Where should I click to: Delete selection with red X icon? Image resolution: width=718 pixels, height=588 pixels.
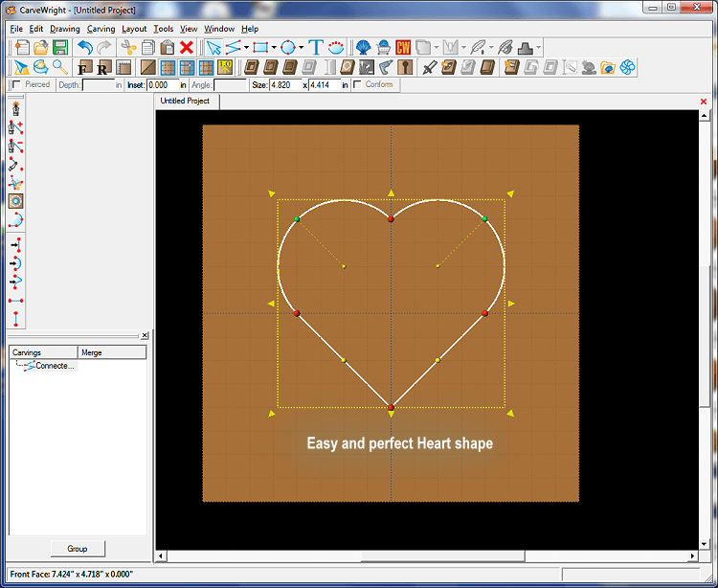tap(187, 47)
